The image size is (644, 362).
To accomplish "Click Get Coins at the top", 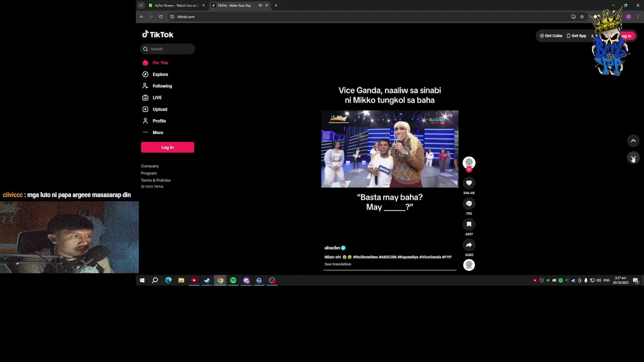I will (551, 36).
